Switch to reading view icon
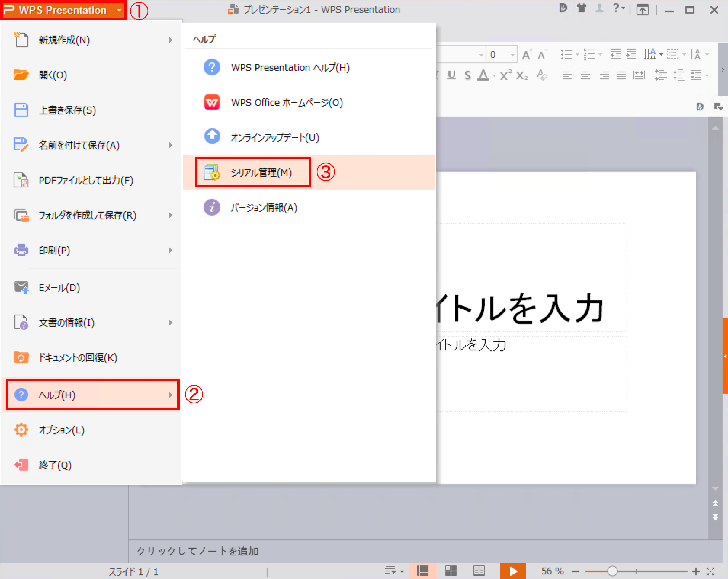The width and height of the screenshot is (728, 579). [479, 571]
